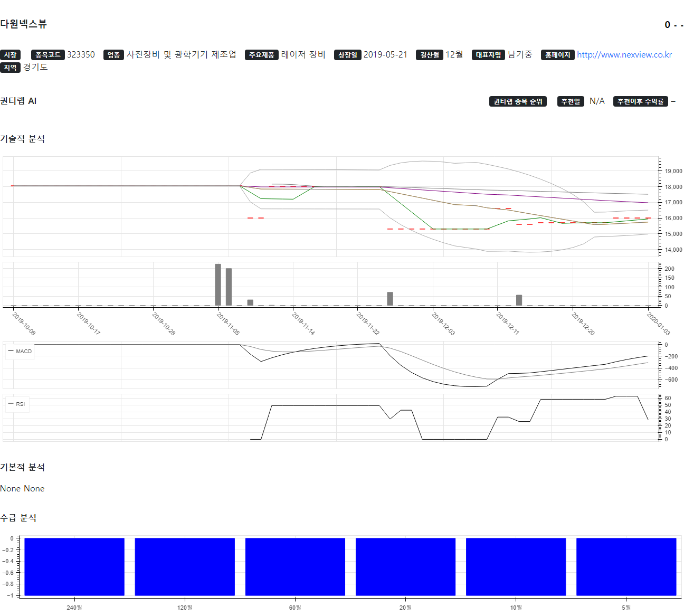The image size is (684, 616).
Task: Click the 대표자명 badge
Action: 489,55
